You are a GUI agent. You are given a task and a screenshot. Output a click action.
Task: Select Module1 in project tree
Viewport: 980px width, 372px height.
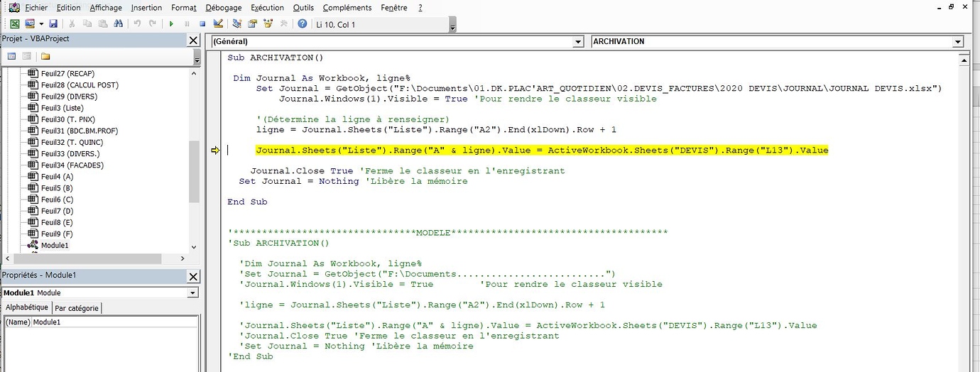[55, 245]
